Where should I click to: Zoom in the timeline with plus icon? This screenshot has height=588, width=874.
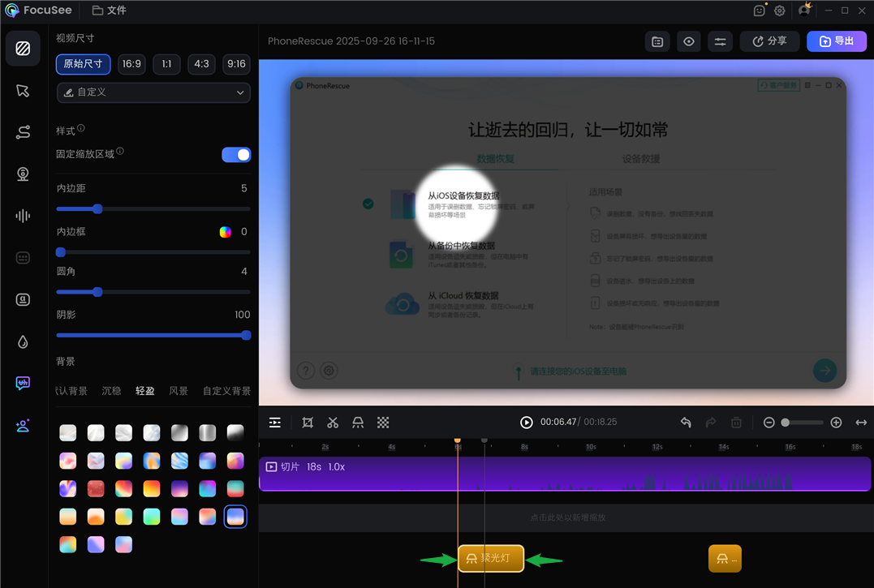836,423
